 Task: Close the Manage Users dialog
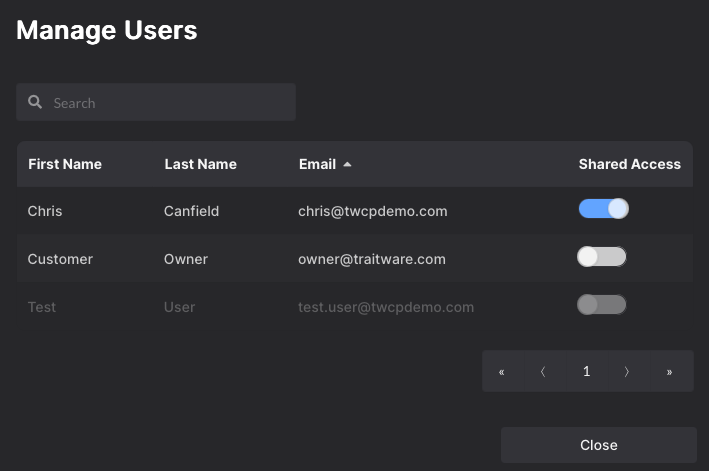[x=598, y=445]
